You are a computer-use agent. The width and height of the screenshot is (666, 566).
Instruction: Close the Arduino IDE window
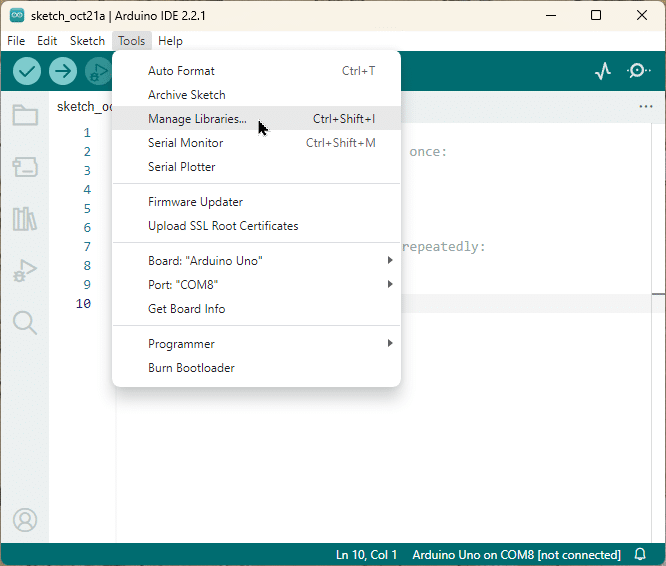point(642,15)
